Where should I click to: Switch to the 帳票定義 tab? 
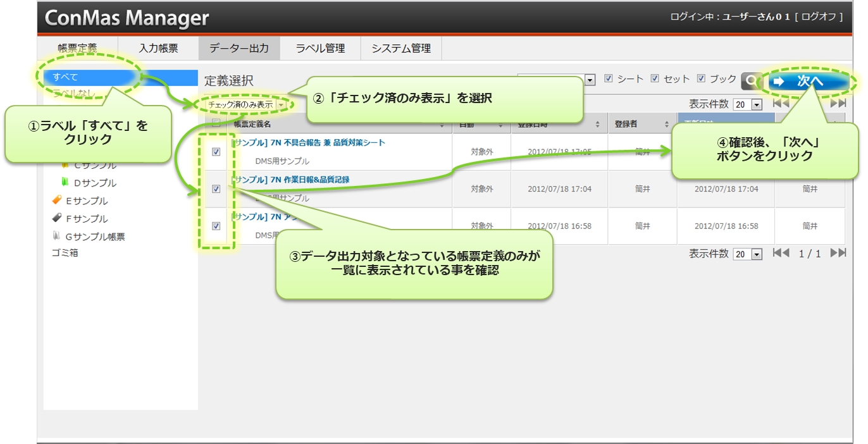[78, 48]
